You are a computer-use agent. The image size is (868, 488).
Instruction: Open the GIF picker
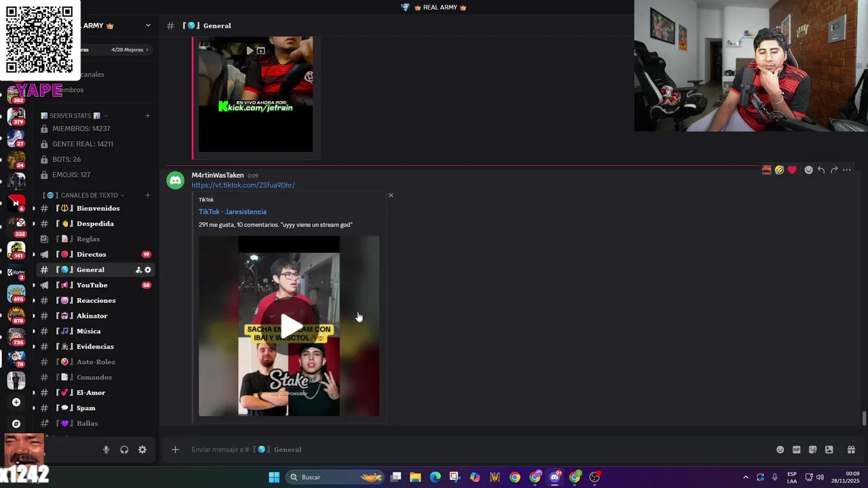point(796,449)
